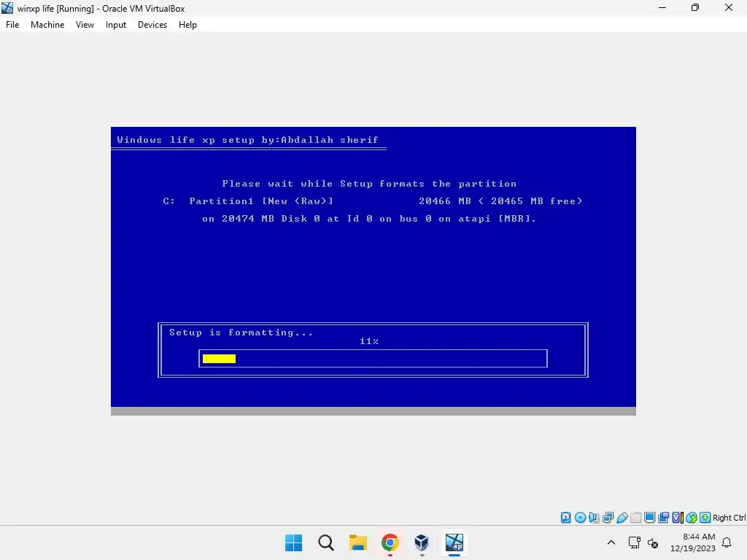Click the CPU virtualization V indicator icon
The width and height of the screenshot is (747, 560).
677,518
